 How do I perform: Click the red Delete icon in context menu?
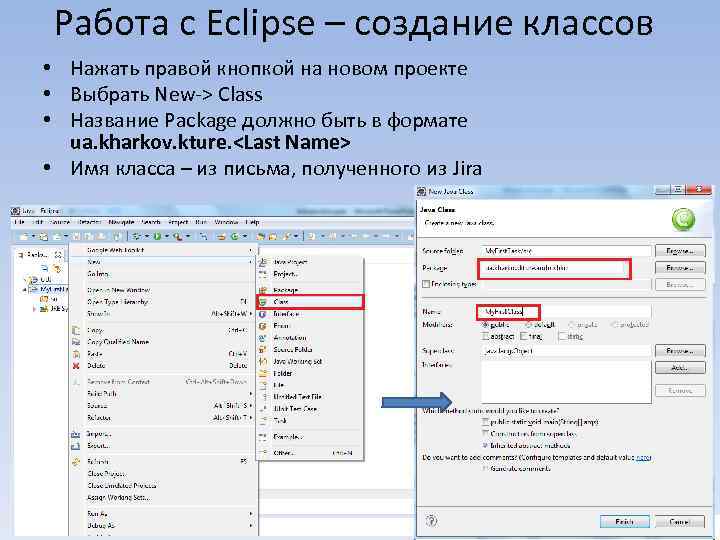click(x=76, y=366)
